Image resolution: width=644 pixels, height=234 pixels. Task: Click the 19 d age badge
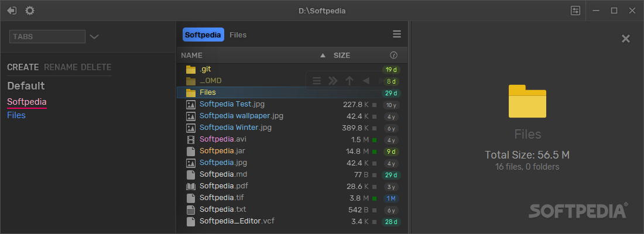point(391,70)
